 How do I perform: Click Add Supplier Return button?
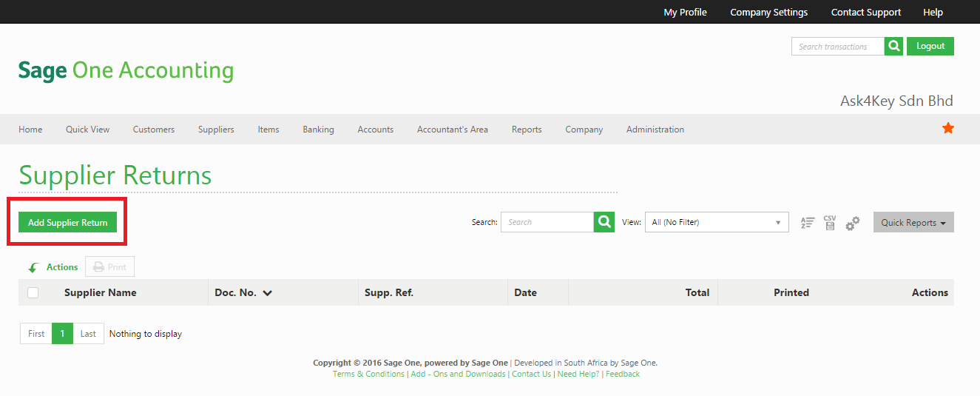(67, 222)
